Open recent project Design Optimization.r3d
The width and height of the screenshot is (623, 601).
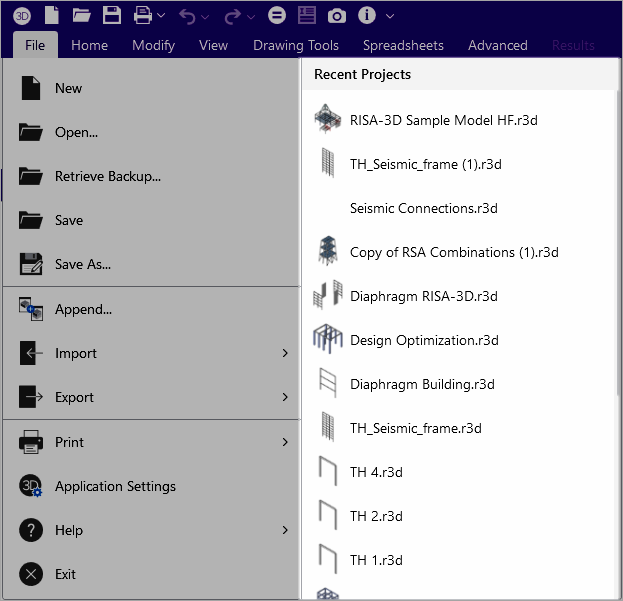coord(424,340)
